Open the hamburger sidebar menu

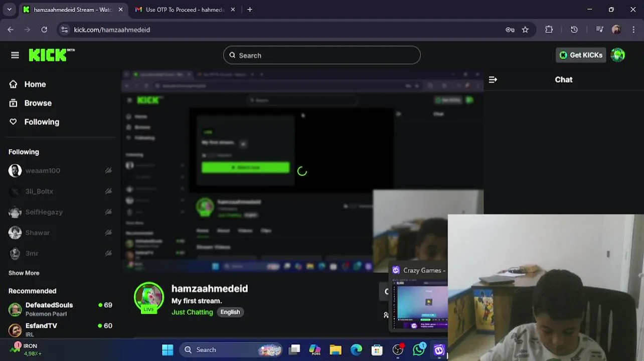tap(15, 55)
